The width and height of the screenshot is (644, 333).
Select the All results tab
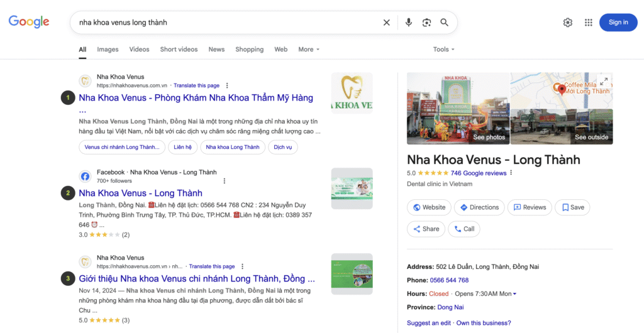coord(82,49)
